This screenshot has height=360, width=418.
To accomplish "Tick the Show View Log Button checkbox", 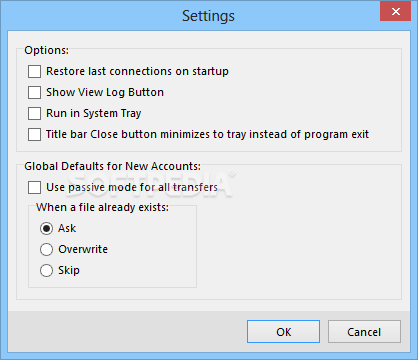I will (34, 92).
